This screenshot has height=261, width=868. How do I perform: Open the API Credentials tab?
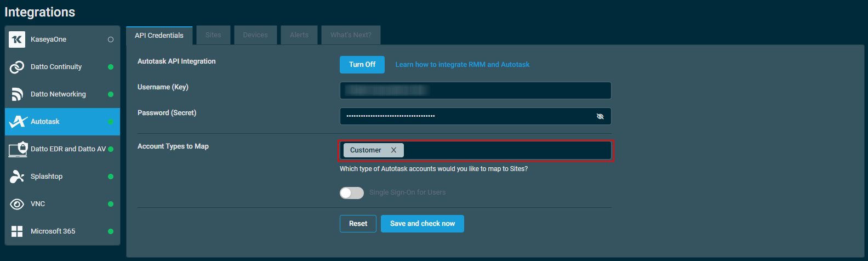[159, 35]
